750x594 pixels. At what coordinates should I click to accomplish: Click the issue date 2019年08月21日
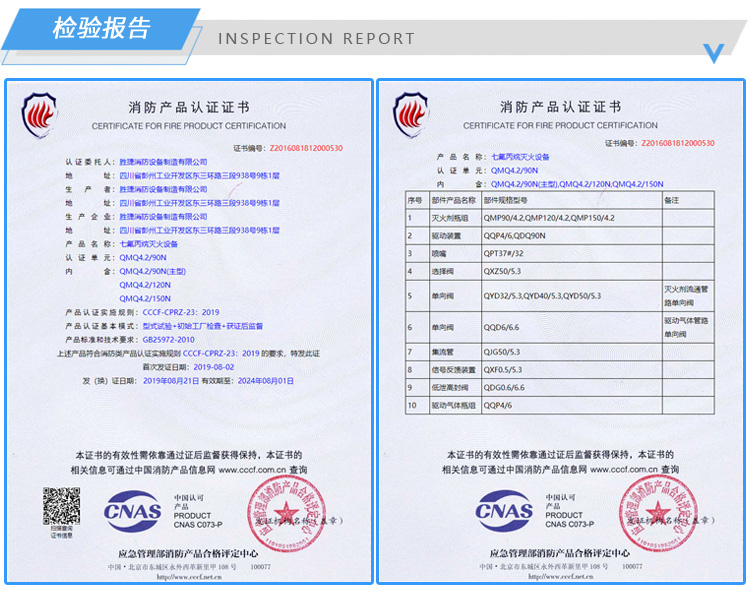point(171,381)
